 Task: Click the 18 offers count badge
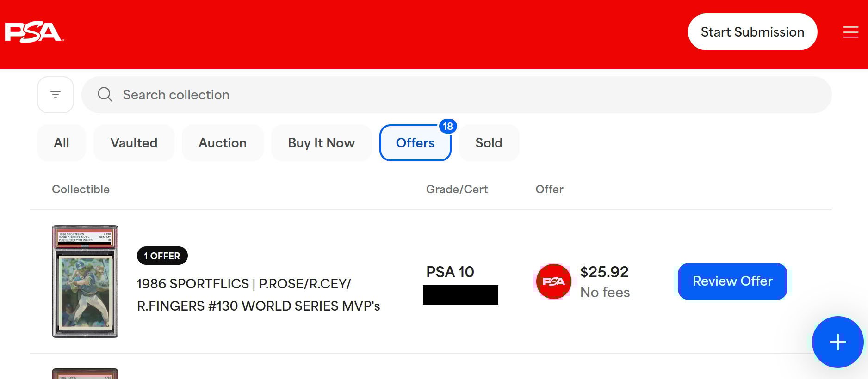[x=447, y=126]
